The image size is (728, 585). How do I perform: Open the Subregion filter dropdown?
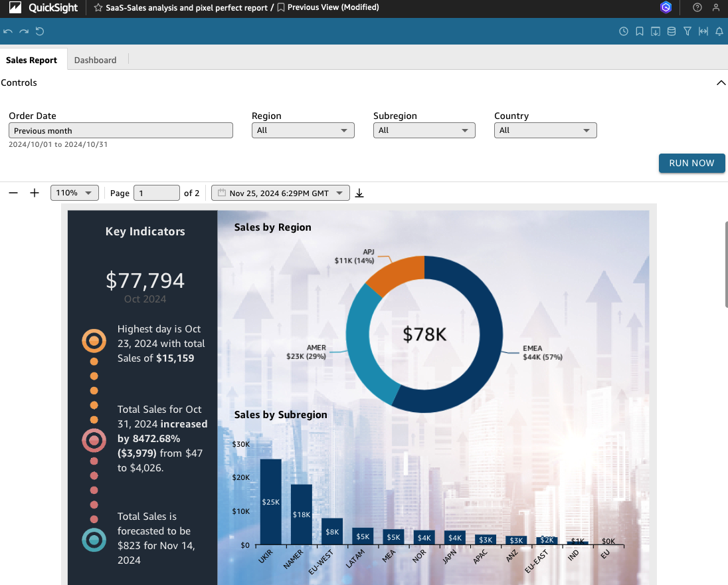[x=424, y=130]
